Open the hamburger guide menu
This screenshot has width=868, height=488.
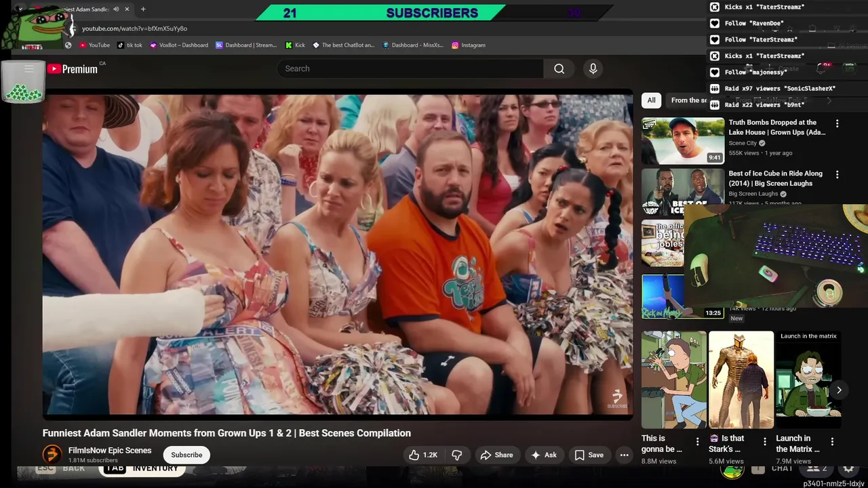click(x=29, y=68)
